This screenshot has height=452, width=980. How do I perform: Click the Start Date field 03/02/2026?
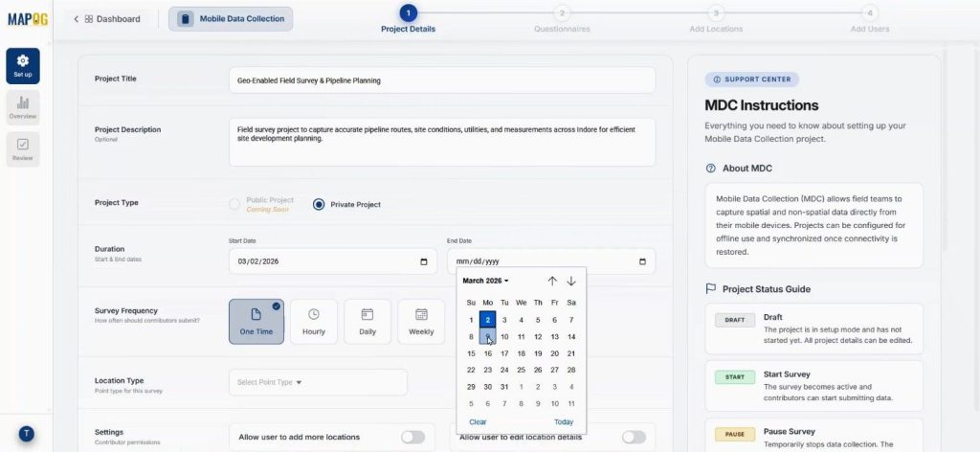coord(332,261)
